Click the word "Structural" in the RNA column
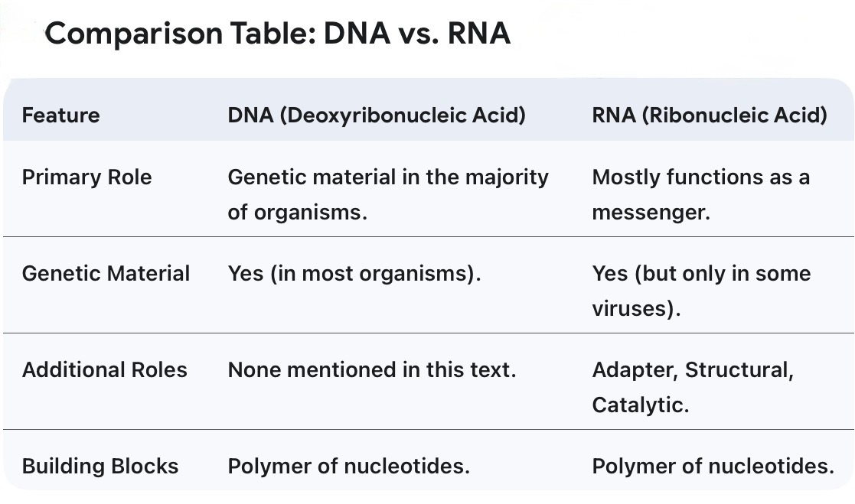 [x=738, y=370]
